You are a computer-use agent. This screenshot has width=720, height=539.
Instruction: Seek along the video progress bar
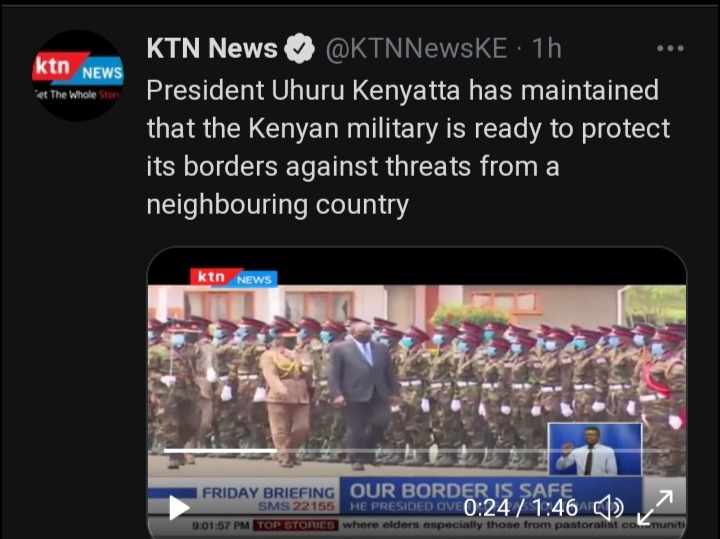[x=416, y=451]
